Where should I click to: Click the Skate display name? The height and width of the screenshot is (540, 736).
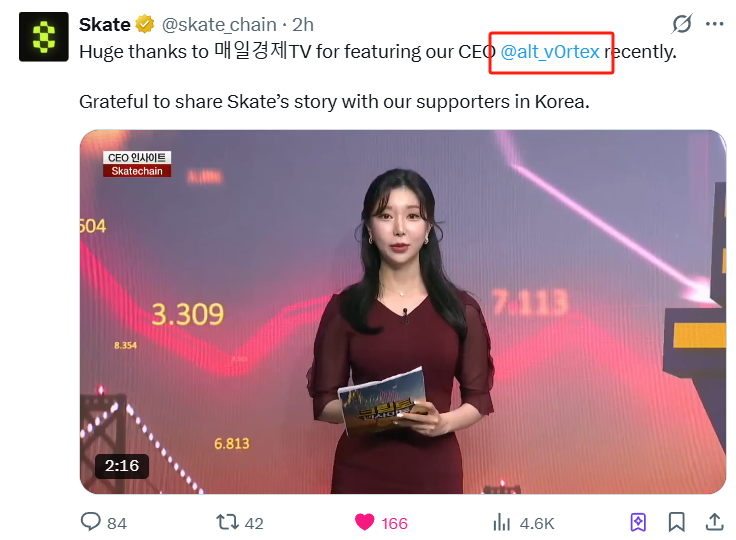click(105, 24)
